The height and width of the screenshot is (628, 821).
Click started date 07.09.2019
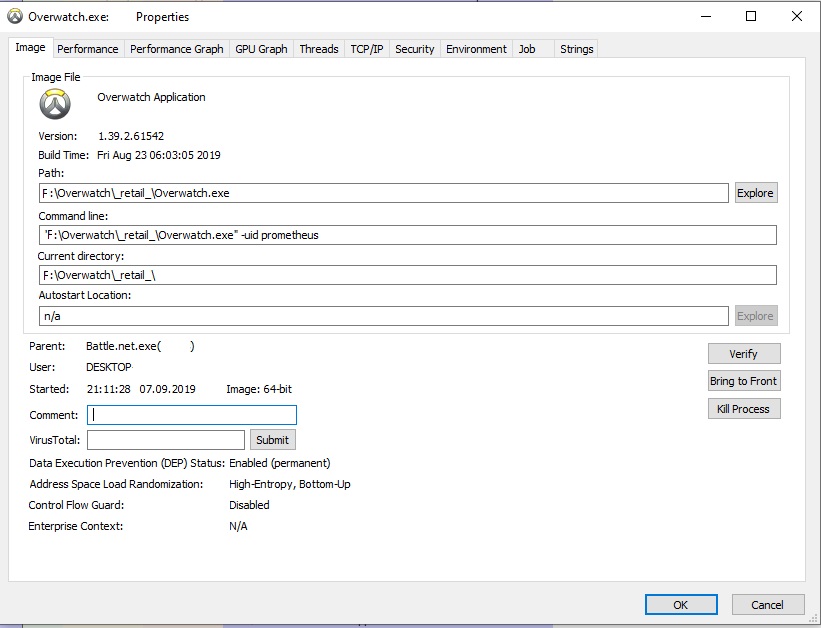[168, 389]
